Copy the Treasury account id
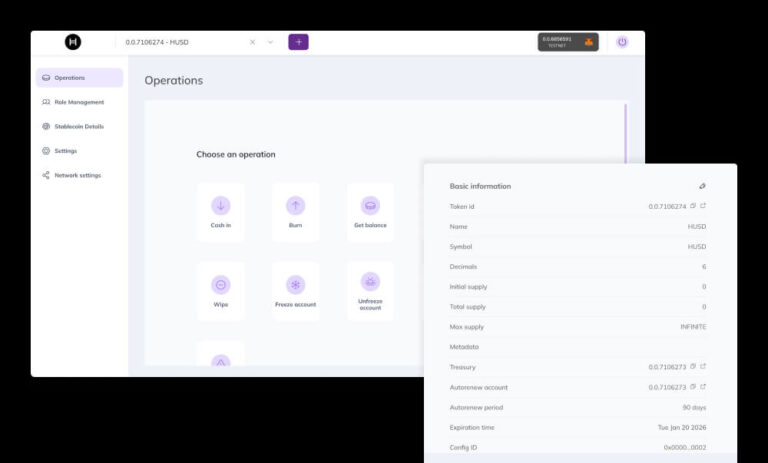This screenshot has width=768, height=463. coord(693,366)
